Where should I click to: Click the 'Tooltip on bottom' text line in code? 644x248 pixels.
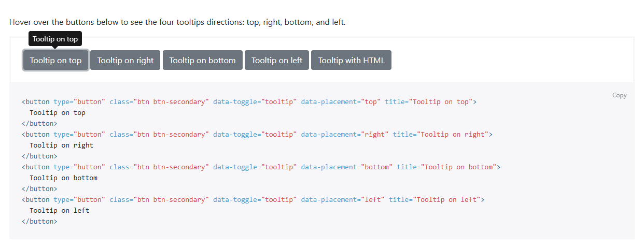(63, 178)
